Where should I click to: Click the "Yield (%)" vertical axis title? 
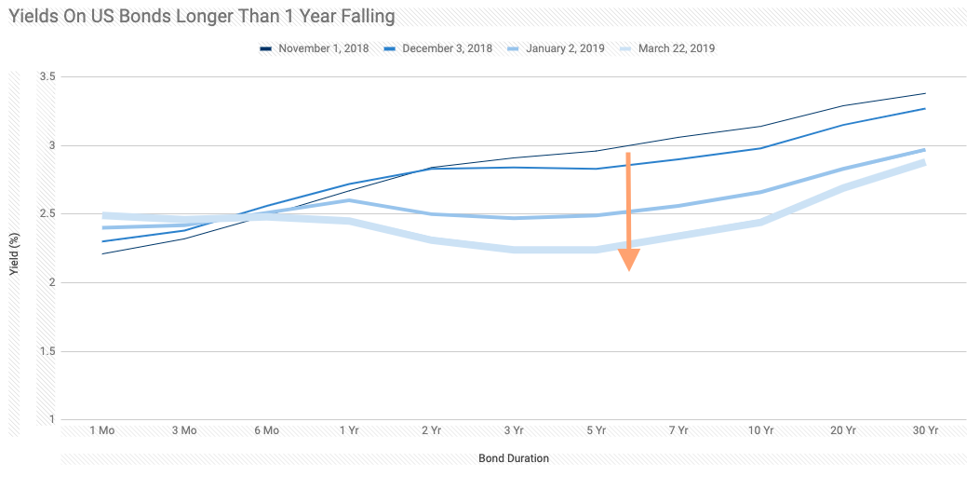click(x=13, y=254)
